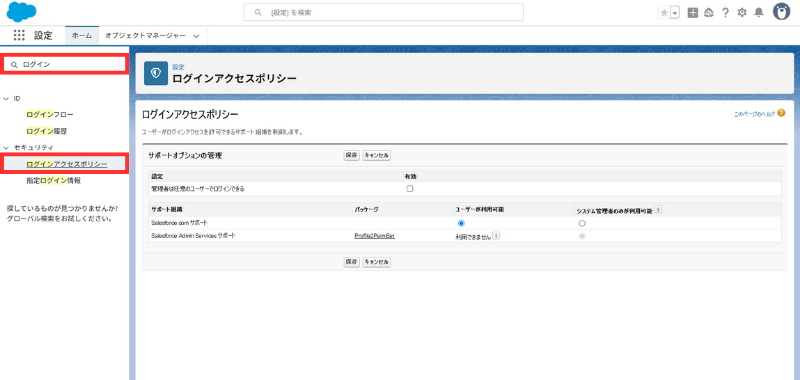Click the 管理者は任意のユーザーでログインできる label
The height and width of the screenshot is (380, 800).
pyautogui.click(x=198, y=189)
